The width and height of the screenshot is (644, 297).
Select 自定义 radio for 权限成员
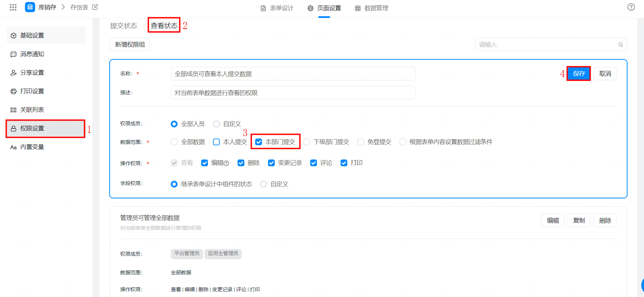click(216, 124)
